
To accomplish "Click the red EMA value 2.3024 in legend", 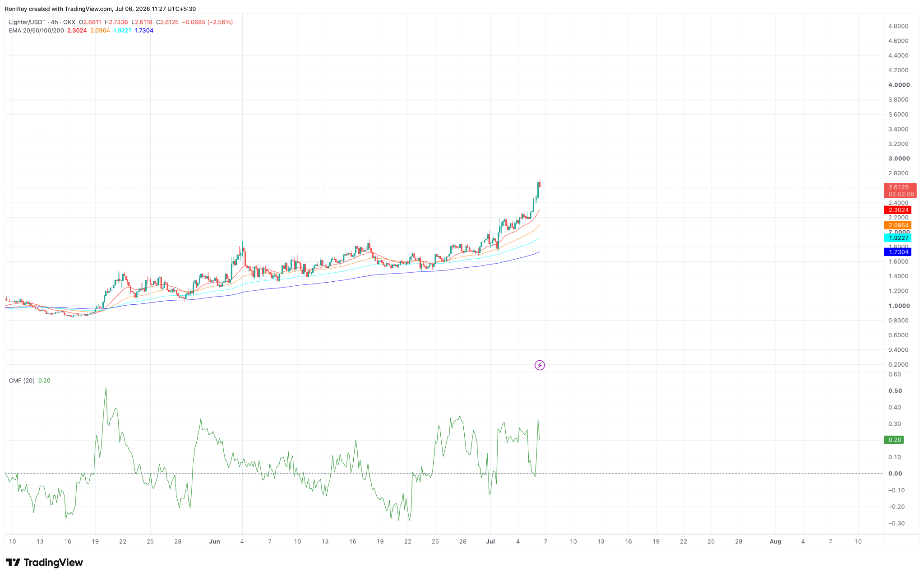I will click(77, 31).
